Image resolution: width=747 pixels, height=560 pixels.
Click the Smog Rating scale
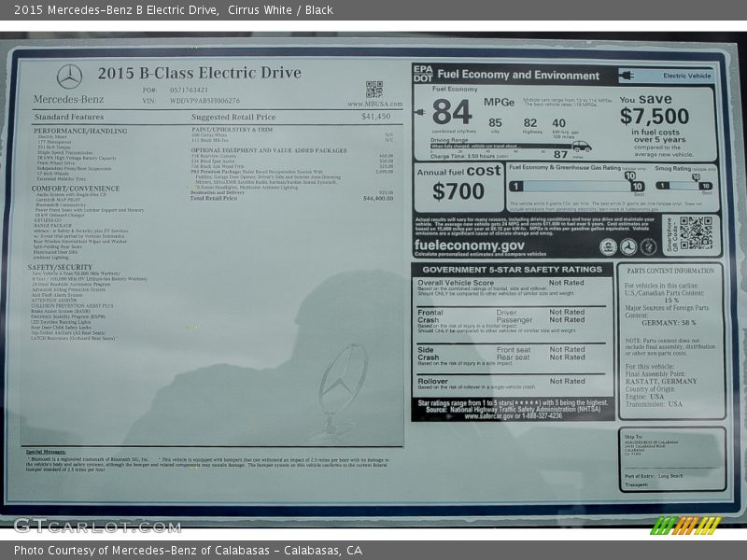[684, 186]
